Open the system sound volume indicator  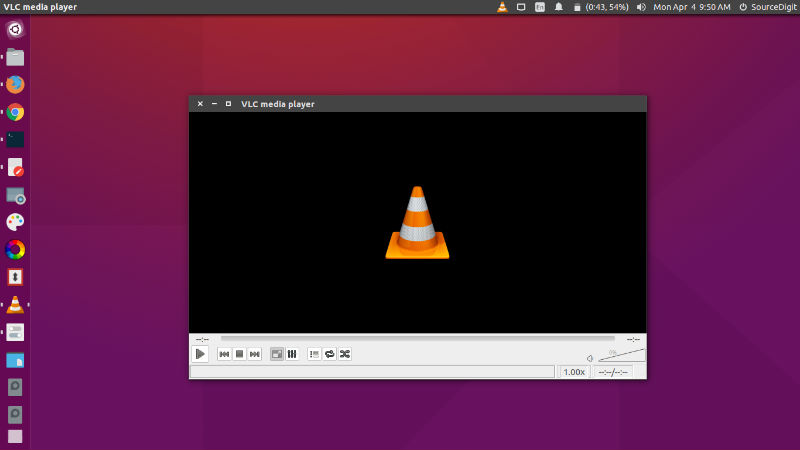[641, 7]
